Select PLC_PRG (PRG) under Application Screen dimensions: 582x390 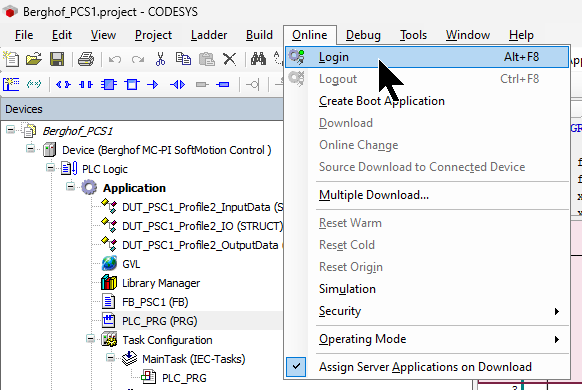coord(160,321)
